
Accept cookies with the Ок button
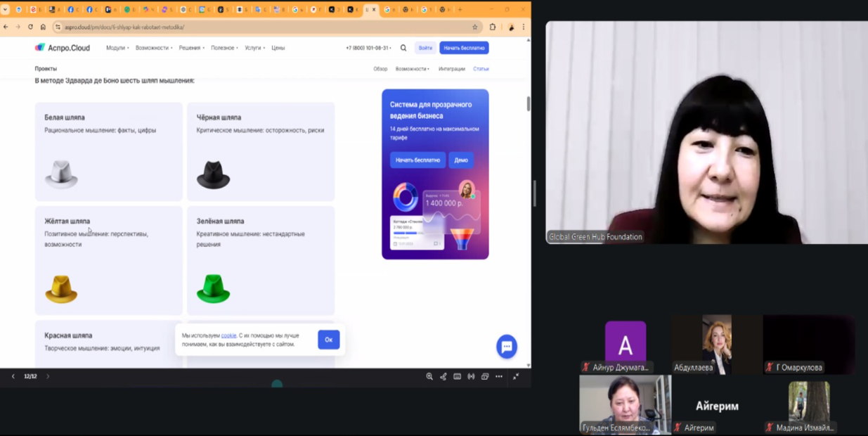click(x=328, y=340)
